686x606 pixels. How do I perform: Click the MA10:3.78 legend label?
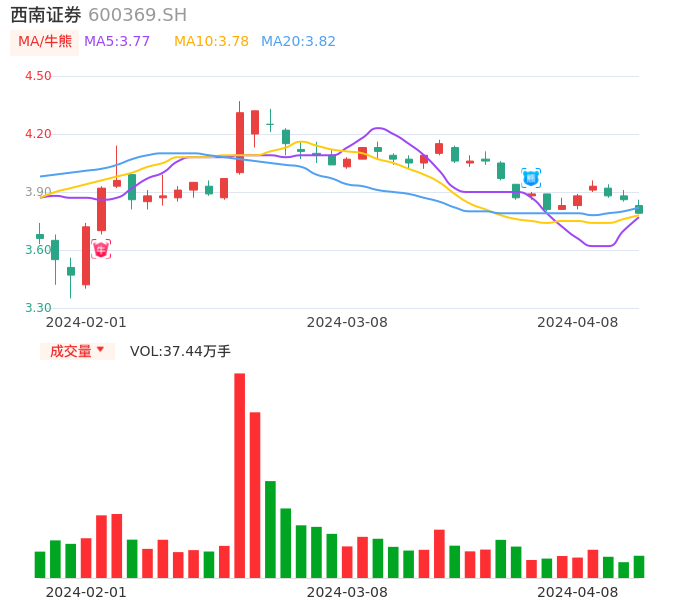tap(211, 41)
